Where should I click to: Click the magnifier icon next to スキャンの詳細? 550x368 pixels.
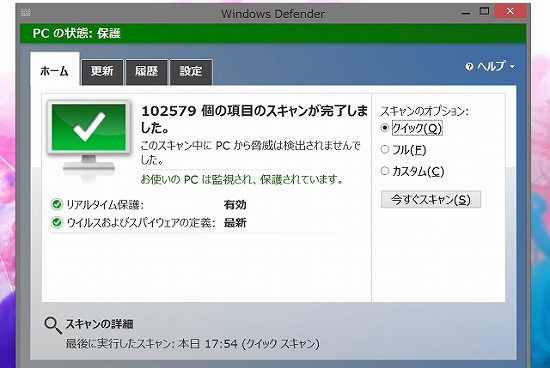53,326
